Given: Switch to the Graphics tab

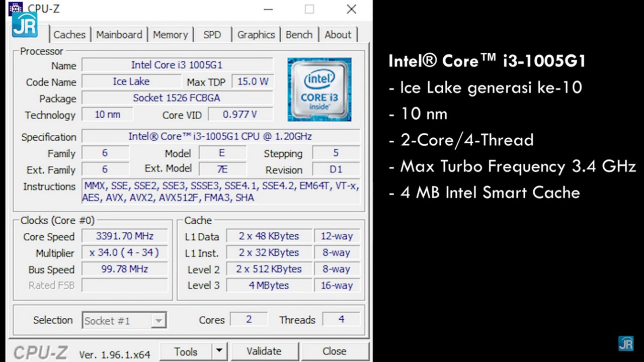Looking at the screenshot, I should coord(256,35).
